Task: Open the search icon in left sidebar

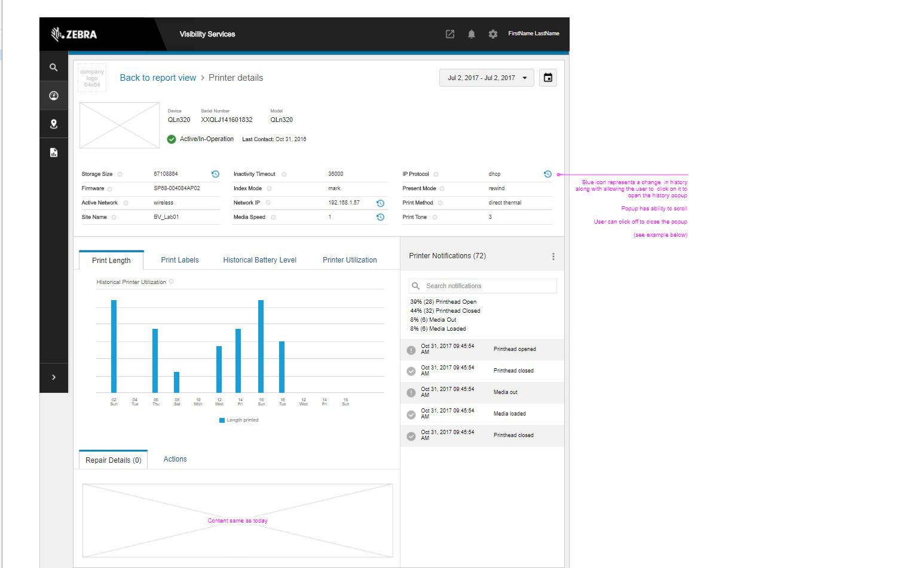Action: click(x=54, y=68)
